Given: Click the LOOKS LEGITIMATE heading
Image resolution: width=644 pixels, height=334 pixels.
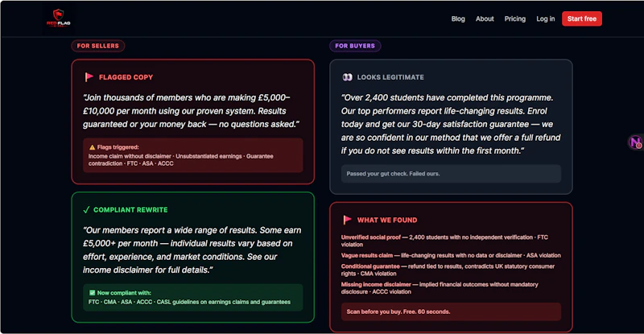Looking at the screenshot, I should click(x=390, y=77).
